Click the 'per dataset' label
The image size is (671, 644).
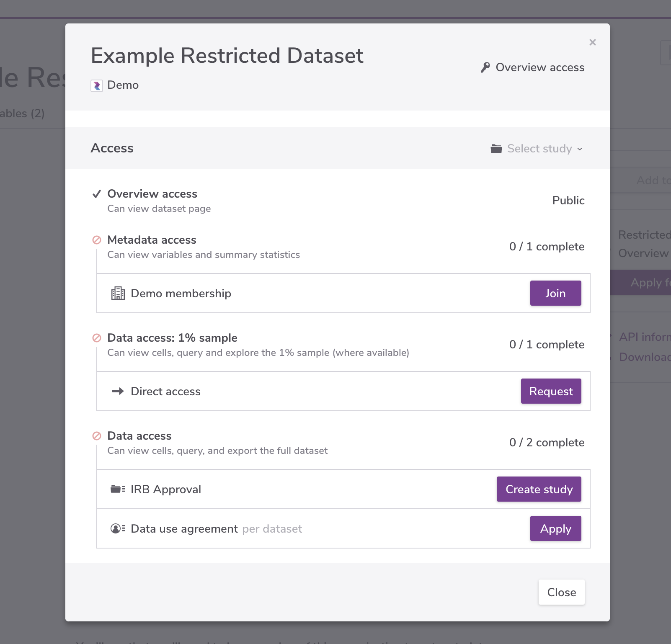pos(272,529)
